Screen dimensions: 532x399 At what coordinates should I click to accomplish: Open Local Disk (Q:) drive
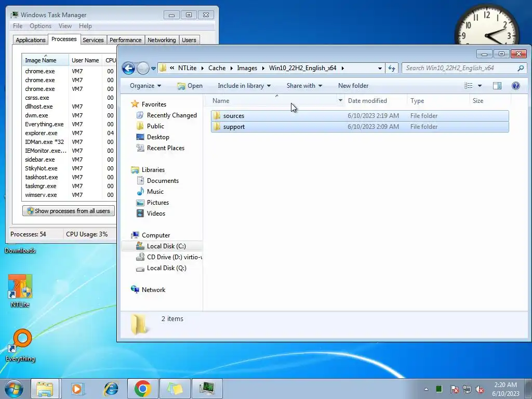click(167, 268)
